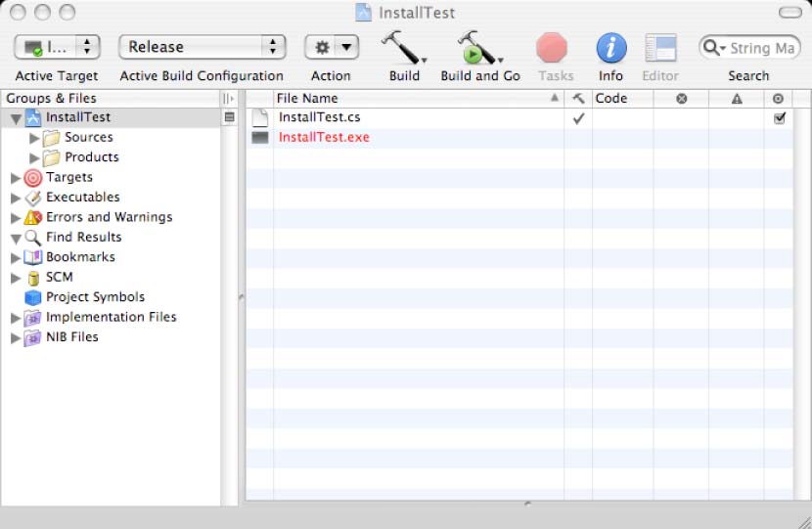Viewport: 812px width, 529px height.
Task: Expand the Products folder triangle
Action: (34, 157)
